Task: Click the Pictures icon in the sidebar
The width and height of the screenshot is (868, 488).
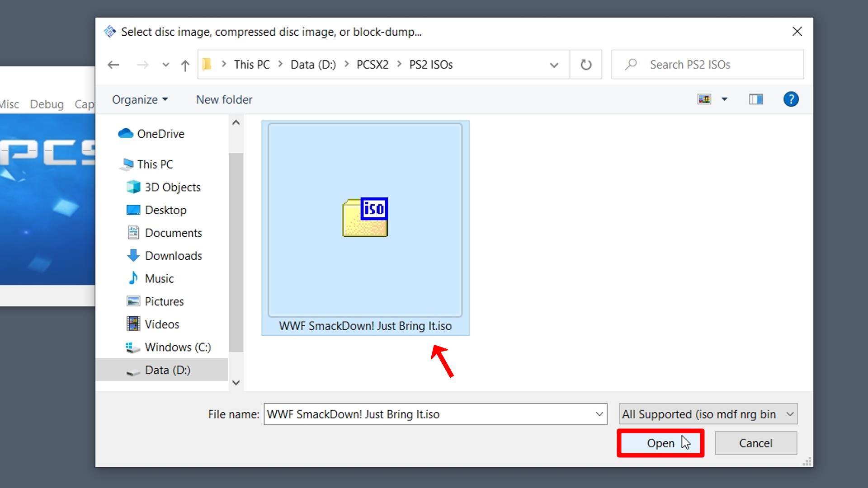Action: (x=133, y=301)
